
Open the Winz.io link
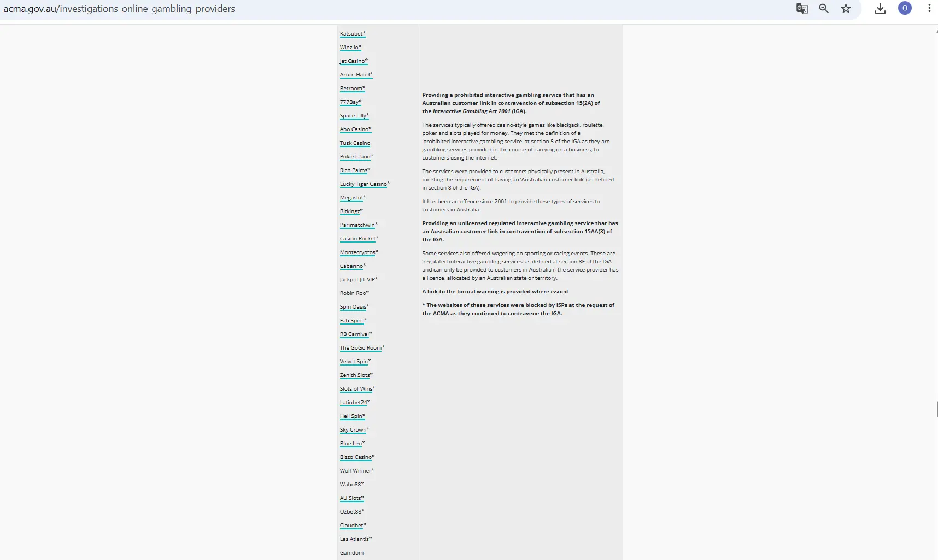(x=350, y=48)
